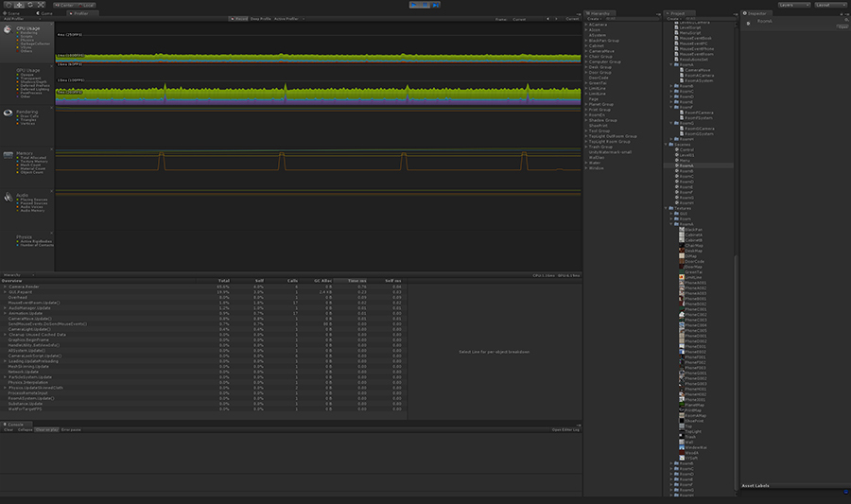The height and width of the screenshot is (504, 851).
Task: Expand GUI.Repaint in the profiler overview
Action: [x=5, y=292]
